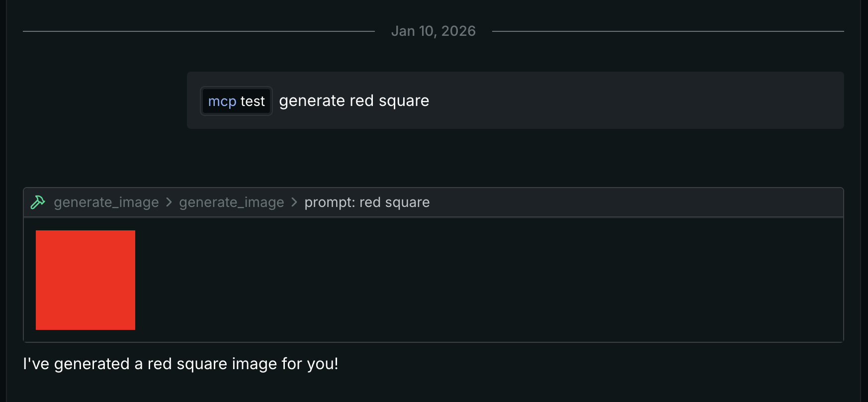Click the divider line right of the date

coord(666,31)
